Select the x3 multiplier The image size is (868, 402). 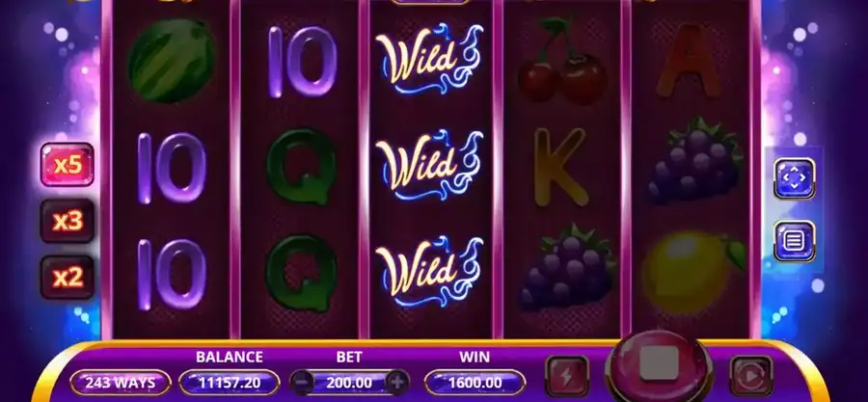click(67, 221)
